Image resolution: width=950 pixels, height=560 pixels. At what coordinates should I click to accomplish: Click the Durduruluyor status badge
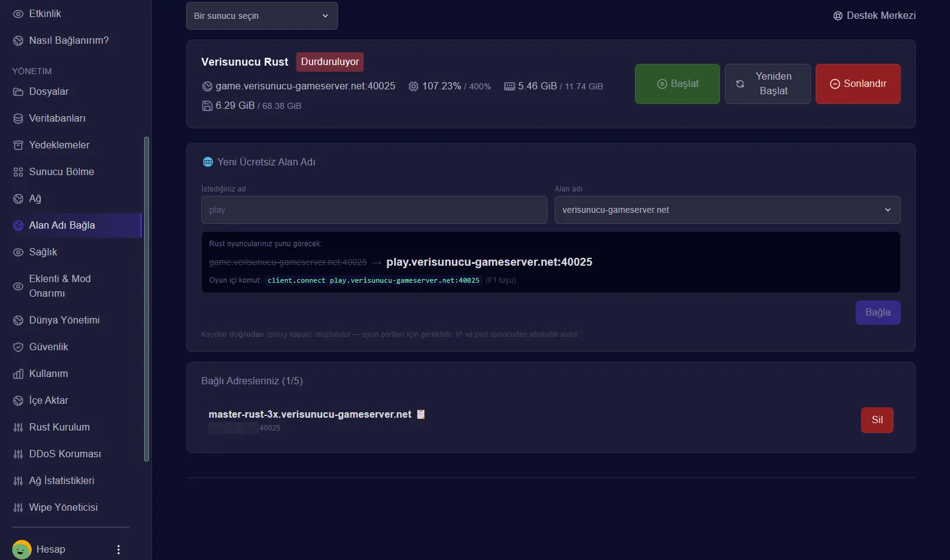click(x=330, y=62)
